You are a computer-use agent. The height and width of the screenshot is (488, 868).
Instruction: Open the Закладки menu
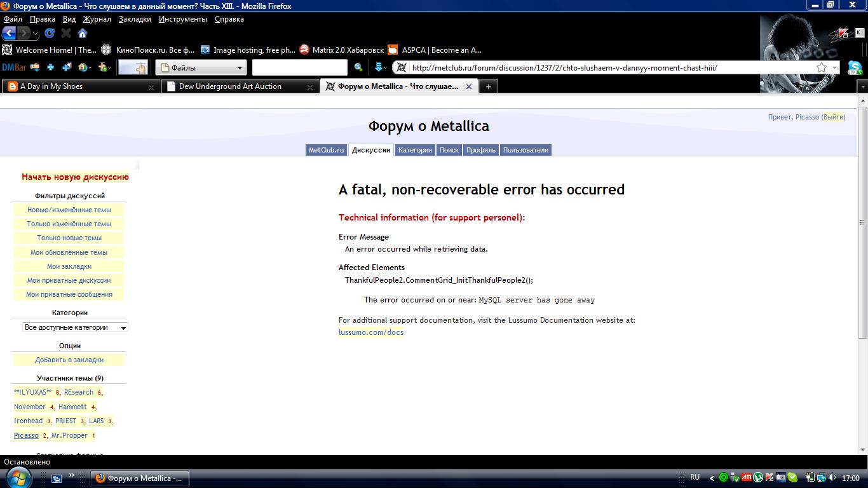[135, 19]
